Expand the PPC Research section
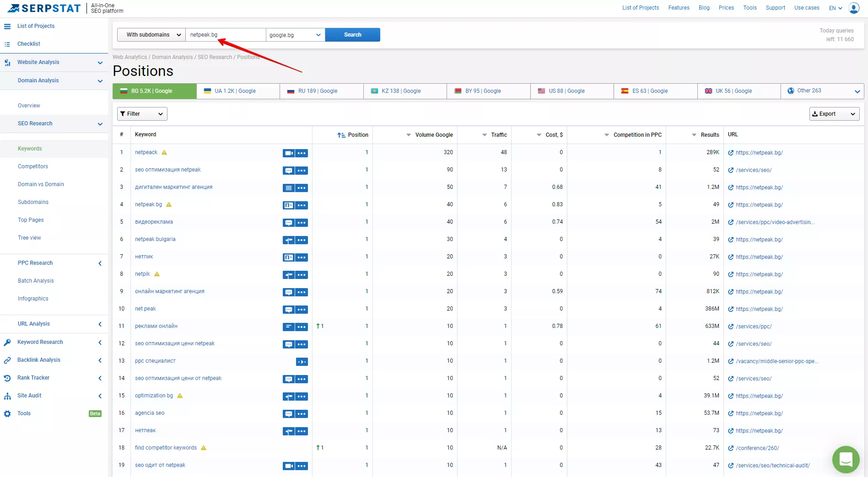The image size is (868, 477). coord(100,263)
